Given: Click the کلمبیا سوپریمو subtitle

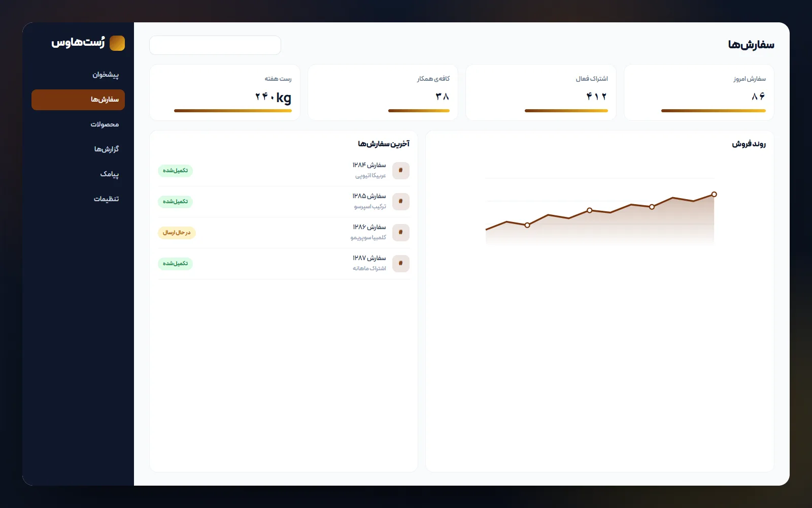Looking at the screenshot, I should tap(368, 238).
